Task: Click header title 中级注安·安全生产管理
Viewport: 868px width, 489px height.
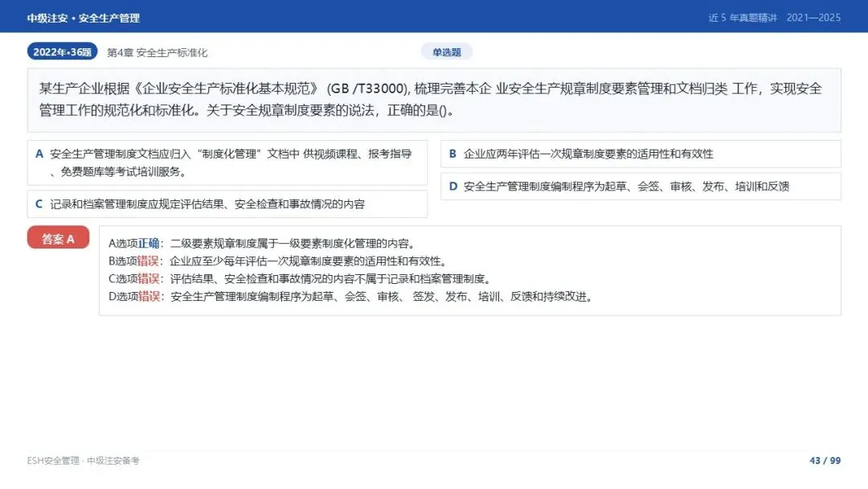Action: [83, 18]
